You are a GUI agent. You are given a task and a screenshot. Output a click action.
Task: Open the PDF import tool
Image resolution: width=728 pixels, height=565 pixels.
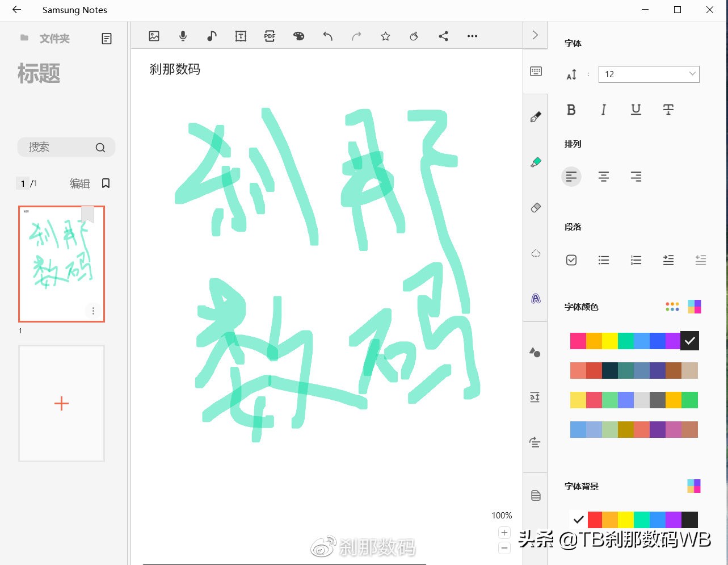pyautogui.click(x=270, y=36)
